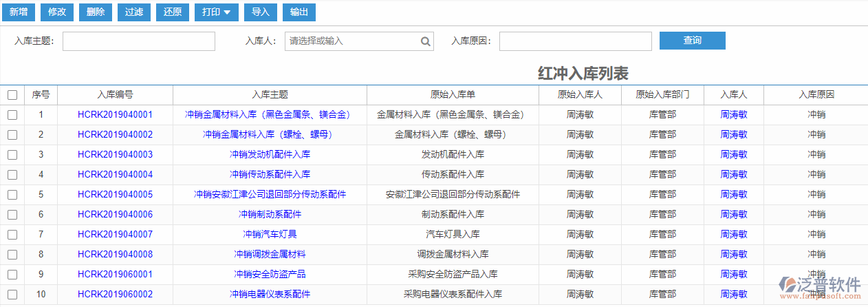Click the 还原 toolbar button
The width and height of the screenshot is (868, 307).
pyautogui.click(x=173, y=12)
